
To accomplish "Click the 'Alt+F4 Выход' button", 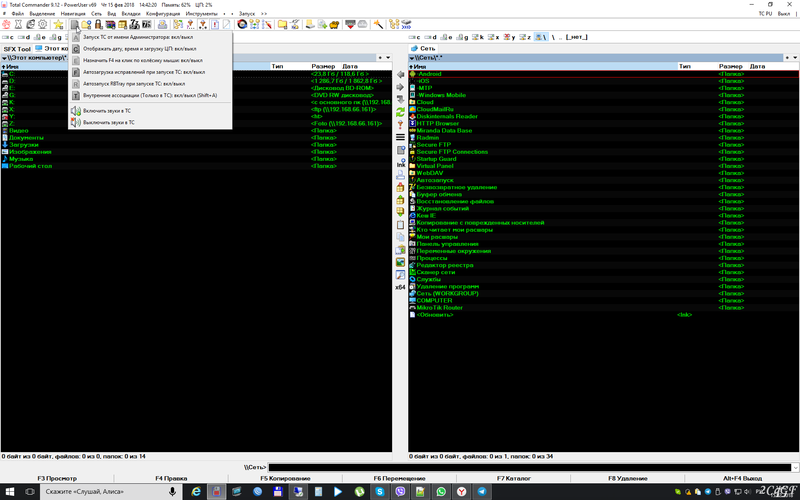I will 742,479.
